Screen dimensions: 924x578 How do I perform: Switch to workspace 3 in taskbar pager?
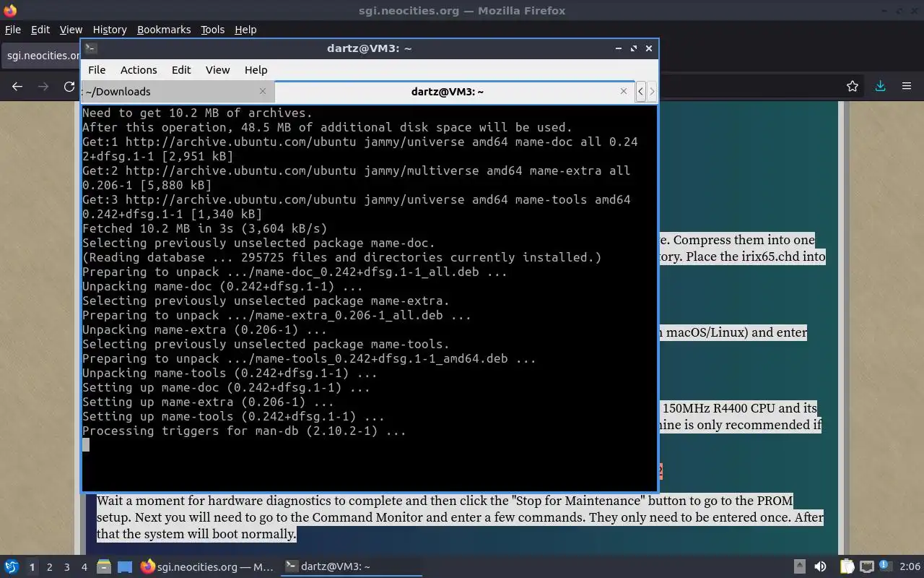click(x=66, y=567)
